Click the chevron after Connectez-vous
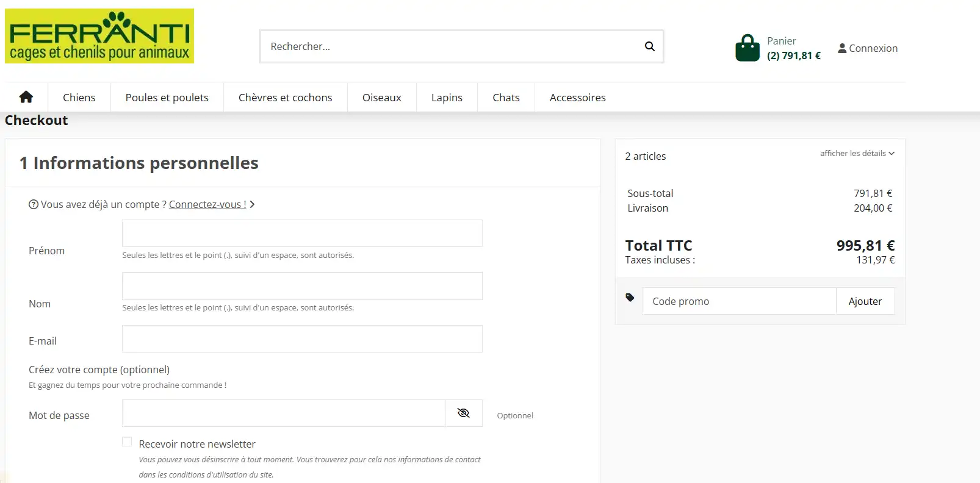This screenshot has height=483, width=980. click(252, 204)
